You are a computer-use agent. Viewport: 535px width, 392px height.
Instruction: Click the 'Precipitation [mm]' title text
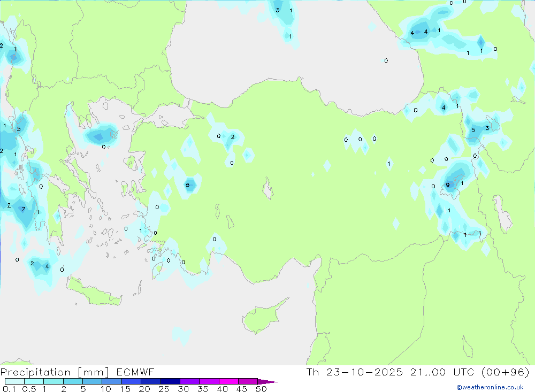click(55, 372)
